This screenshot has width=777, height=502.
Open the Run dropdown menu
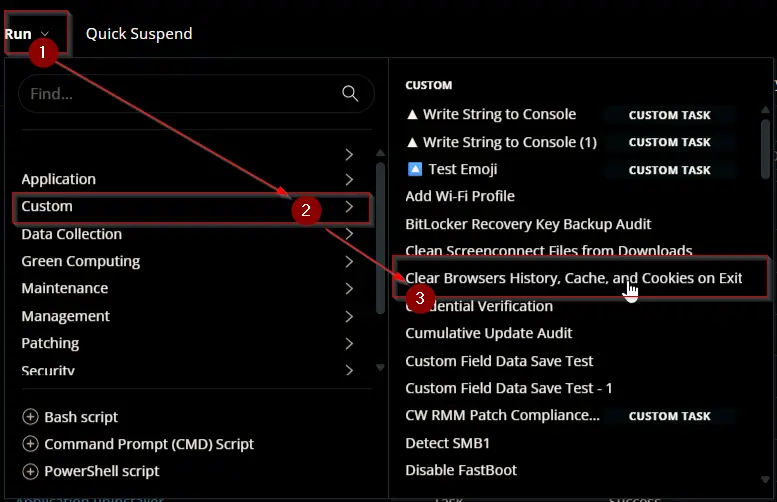pyautogui.click(x=27, y=34)
